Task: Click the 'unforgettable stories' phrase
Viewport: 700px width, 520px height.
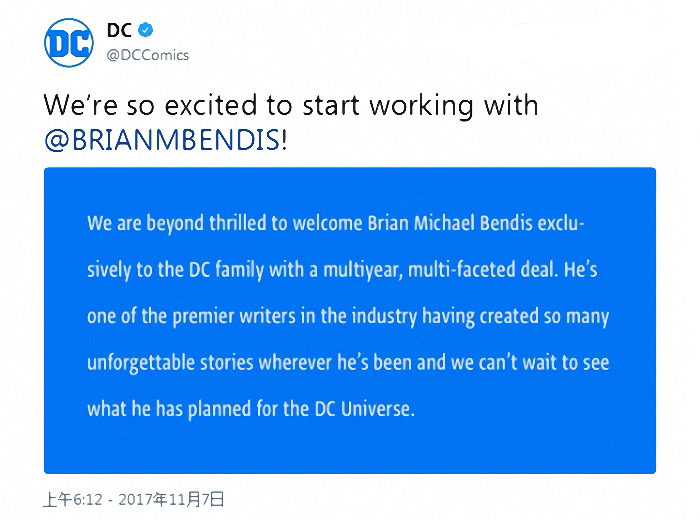Action: [x=170, y=362]
